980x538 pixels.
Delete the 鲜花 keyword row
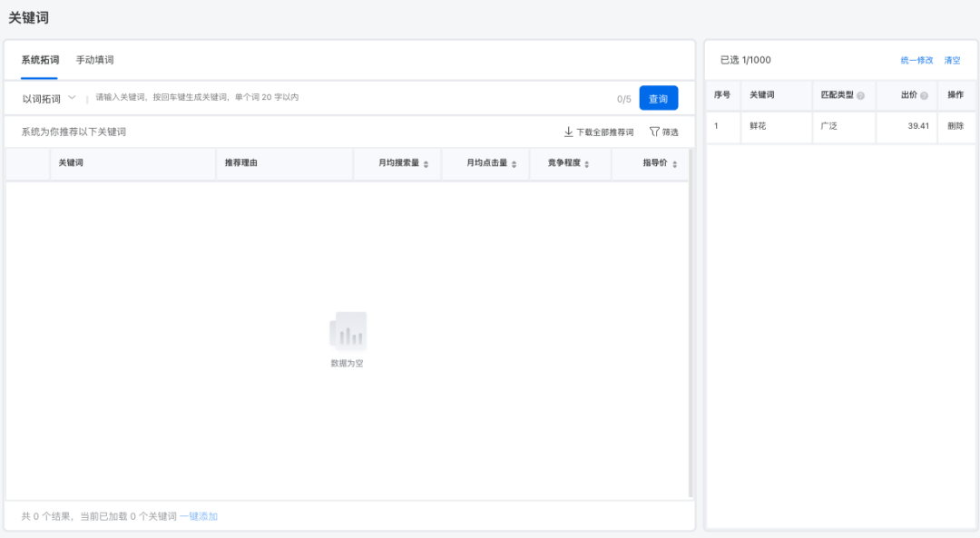coord(955,126)
